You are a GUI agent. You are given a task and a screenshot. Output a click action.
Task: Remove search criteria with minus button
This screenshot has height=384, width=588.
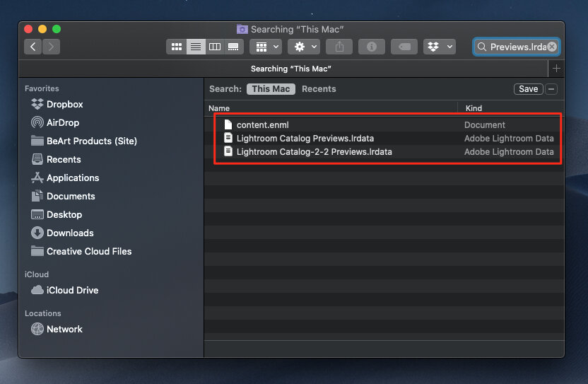tap(551, 89)
